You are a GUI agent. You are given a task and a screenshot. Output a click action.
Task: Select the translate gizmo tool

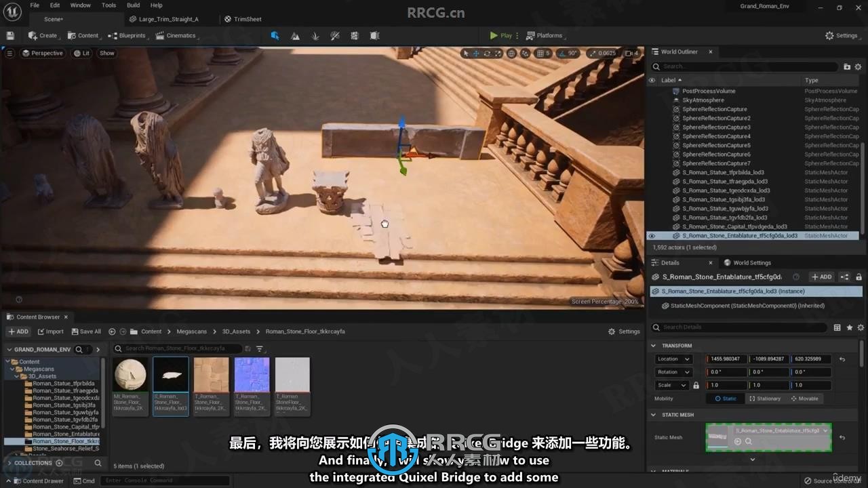[476, 54]
